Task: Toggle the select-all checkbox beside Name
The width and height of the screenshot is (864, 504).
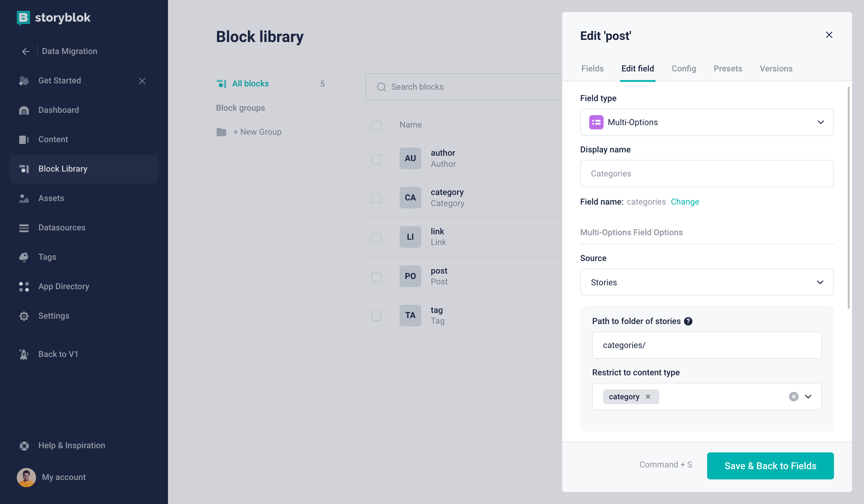Action: (376, 125)
